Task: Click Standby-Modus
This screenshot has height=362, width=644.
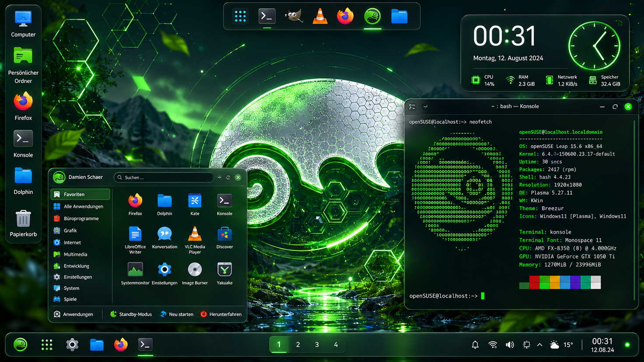Action: click(131, 314)
